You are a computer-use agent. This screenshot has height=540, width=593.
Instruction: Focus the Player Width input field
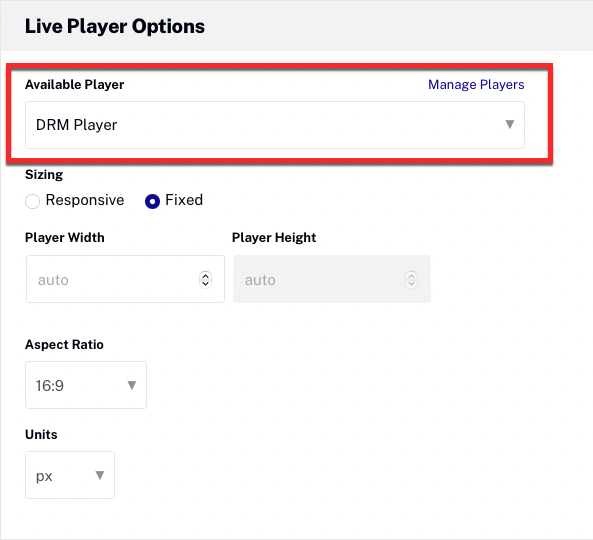125,279
